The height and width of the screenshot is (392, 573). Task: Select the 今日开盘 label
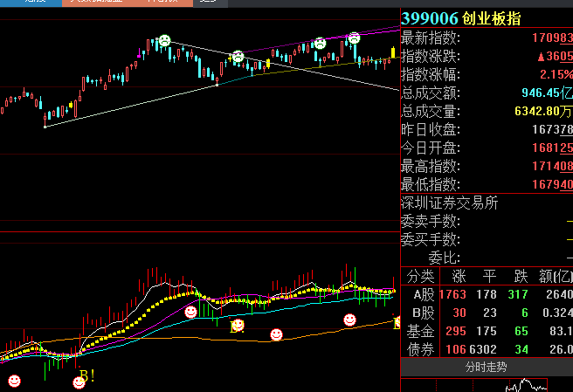coord(431,148)
